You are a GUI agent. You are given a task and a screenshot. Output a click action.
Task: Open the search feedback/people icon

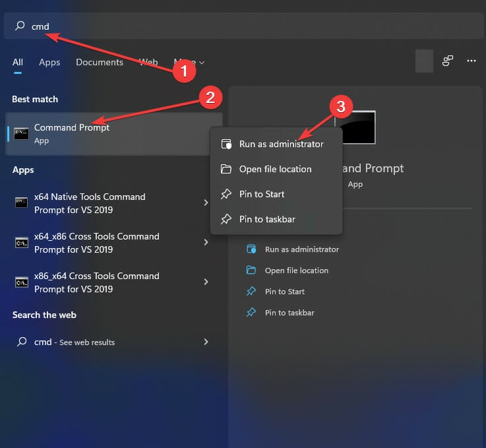pos(447,61)
